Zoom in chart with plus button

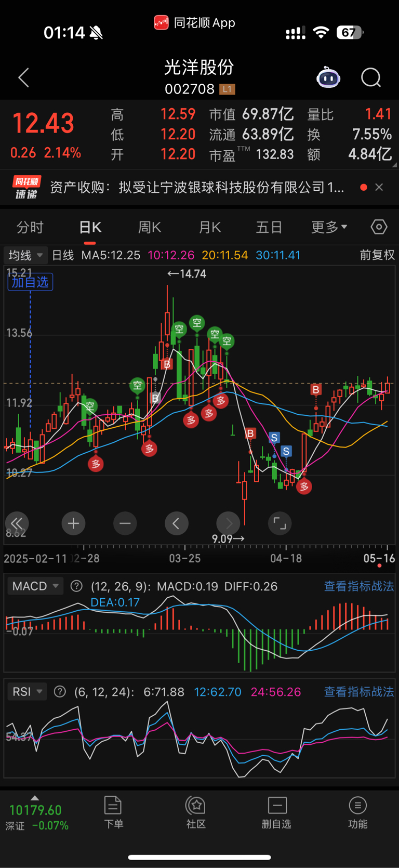click(x=73, y=523)
